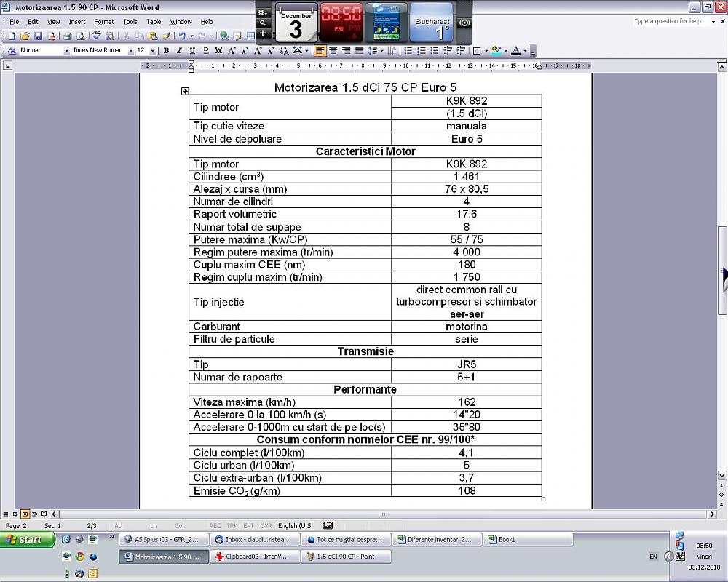This screenshot has width=728, height=582.
Task: Click the table move handle above the table
Action: [185, 91]
